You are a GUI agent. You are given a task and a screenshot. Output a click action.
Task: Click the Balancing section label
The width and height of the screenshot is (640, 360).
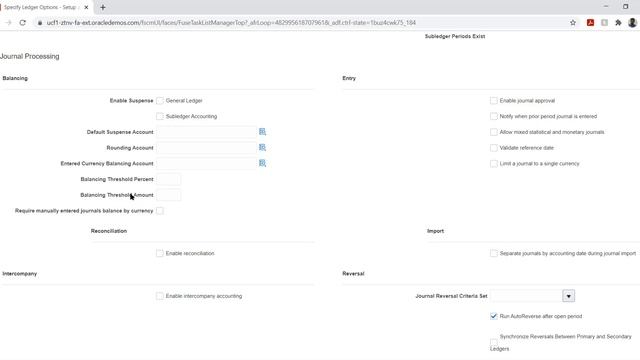click(15, 78)
